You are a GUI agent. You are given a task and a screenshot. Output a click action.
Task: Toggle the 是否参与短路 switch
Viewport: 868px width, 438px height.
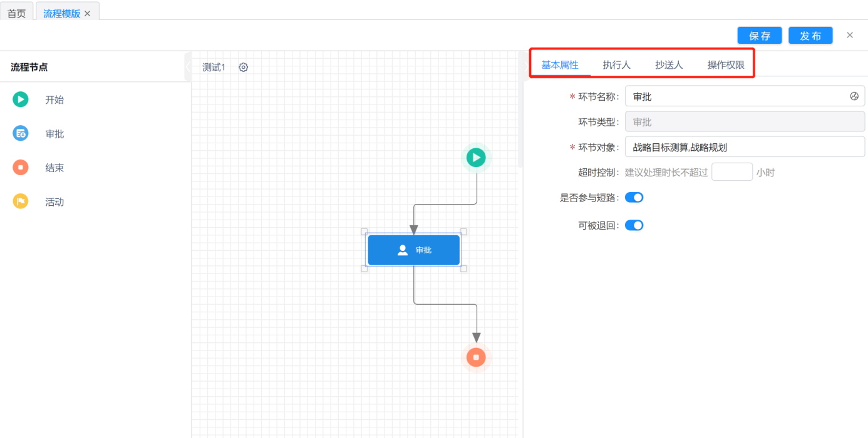pos(634,198)
